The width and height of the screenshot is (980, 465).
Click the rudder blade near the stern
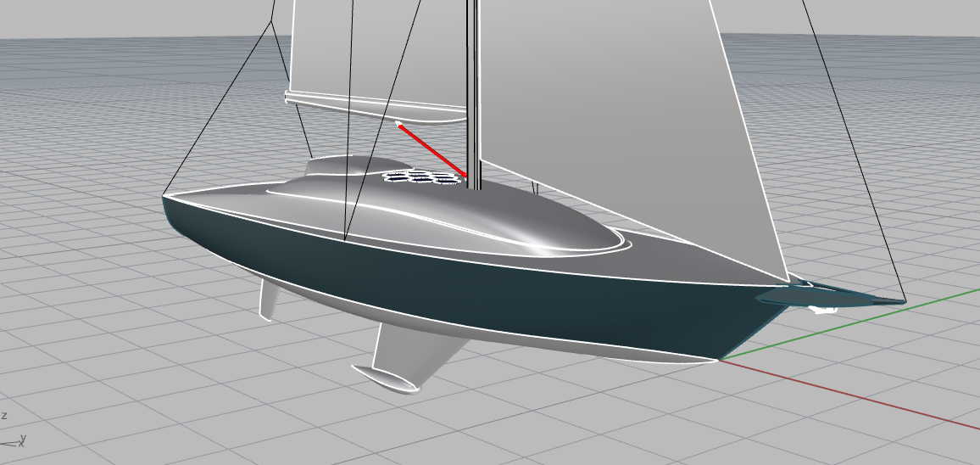271,301
